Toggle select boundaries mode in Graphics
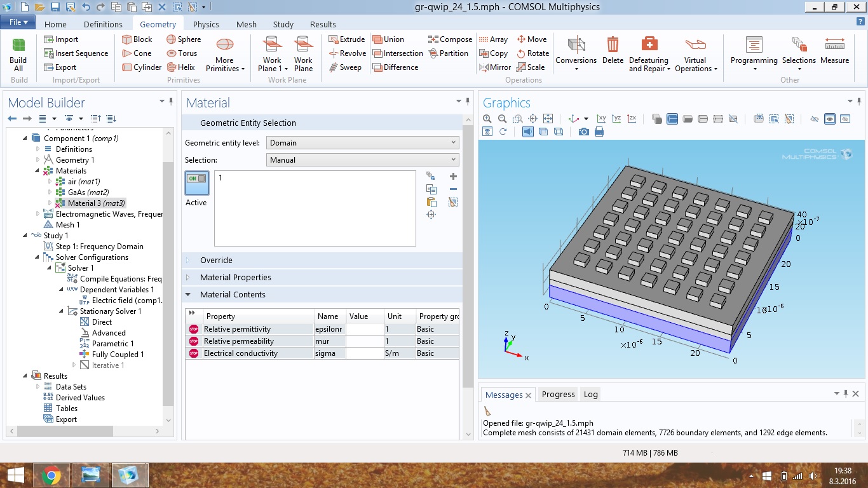The image size is (868, 488). point(688,119)
